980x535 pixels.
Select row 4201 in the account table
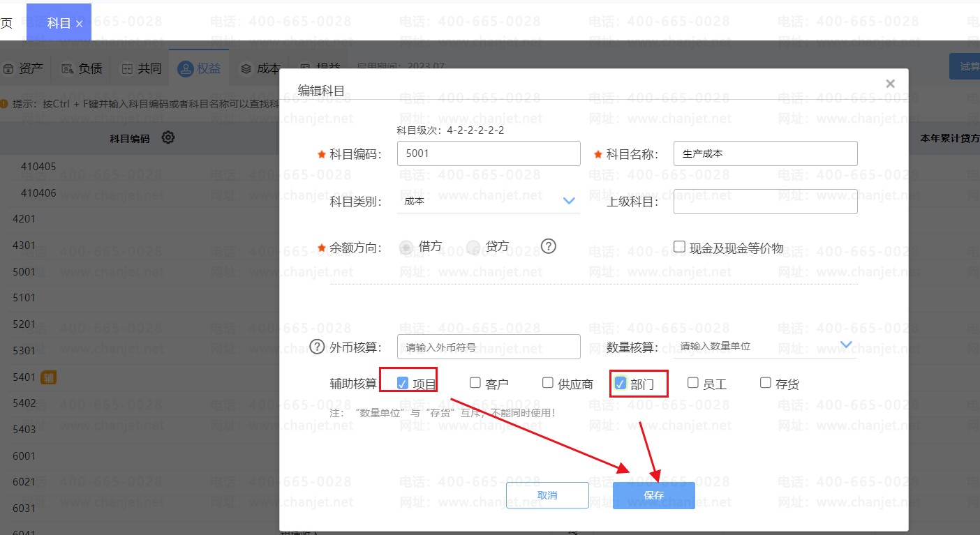140,219
